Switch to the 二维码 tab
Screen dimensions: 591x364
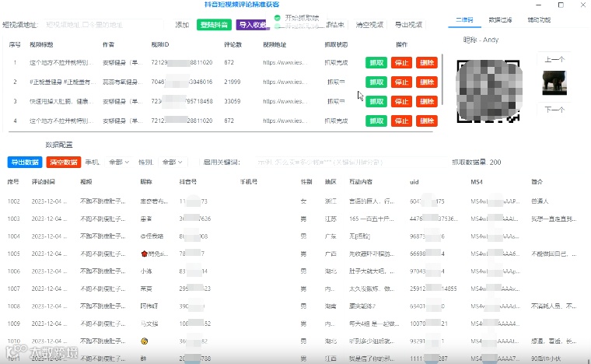tap(464, 20)
